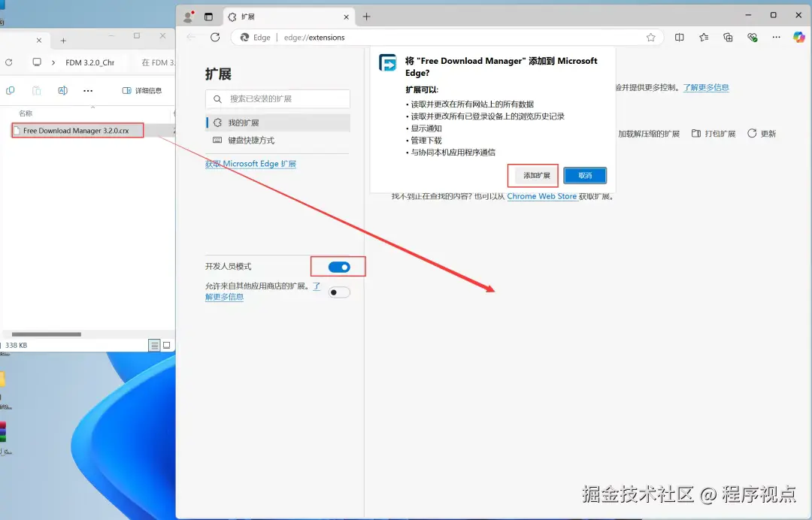812x520 pixels.
Task: Expand the breadcrumb chevron before FDM 3.2.0_Chr
Action: click(53, 64)
